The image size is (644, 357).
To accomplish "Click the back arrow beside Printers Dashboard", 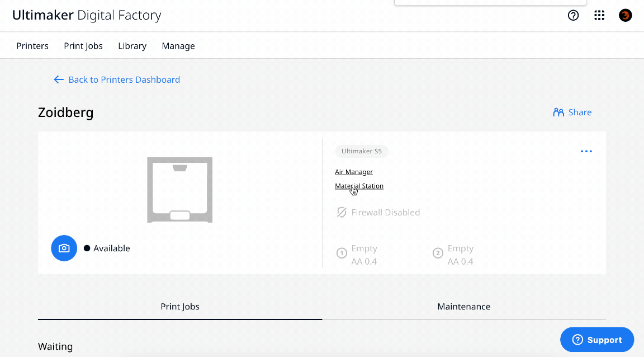I will pos(59,79).
